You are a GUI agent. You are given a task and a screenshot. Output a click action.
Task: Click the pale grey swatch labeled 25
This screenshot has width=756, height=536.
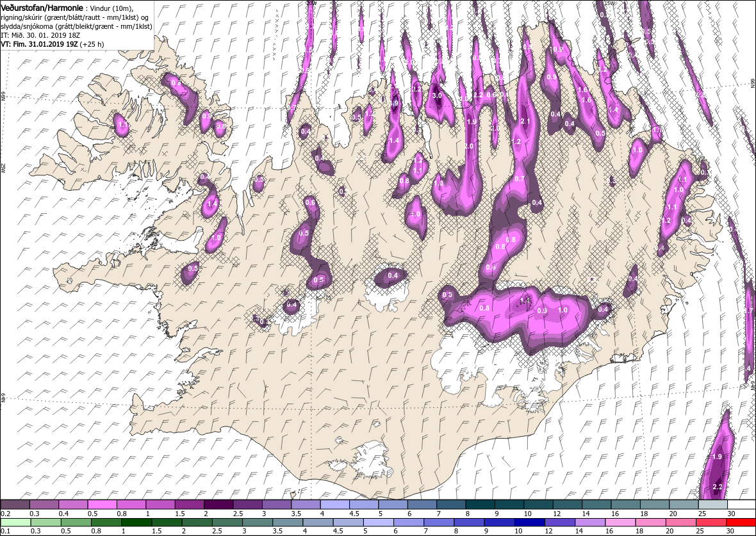click(712, 504)
